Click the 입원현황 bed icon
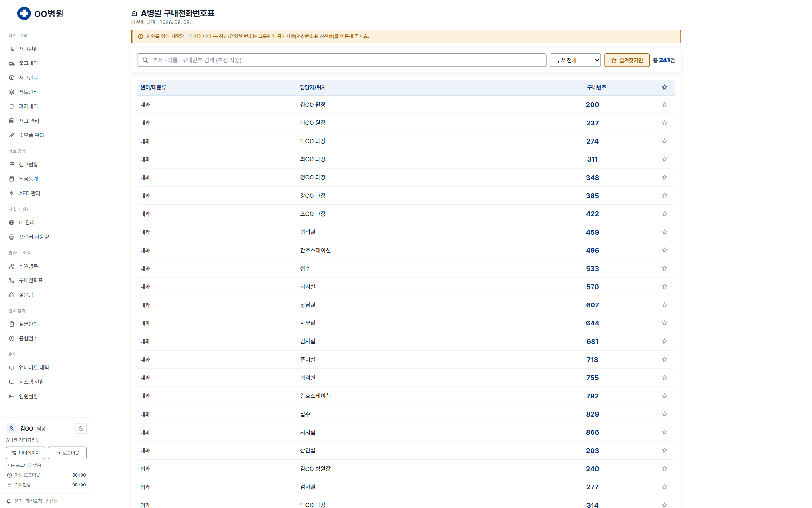Screen dimensions: 812x508 [11, 397]
